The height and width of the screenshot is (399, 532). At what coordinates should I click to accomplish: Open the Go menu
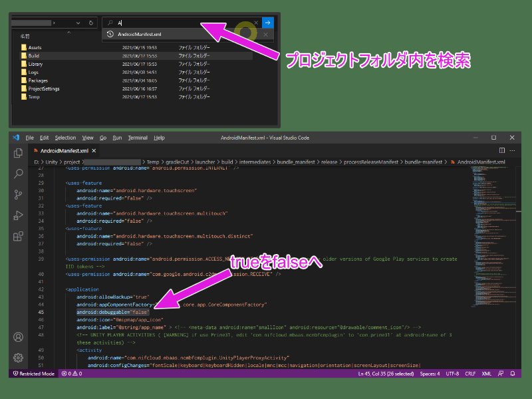pos(103,138)
